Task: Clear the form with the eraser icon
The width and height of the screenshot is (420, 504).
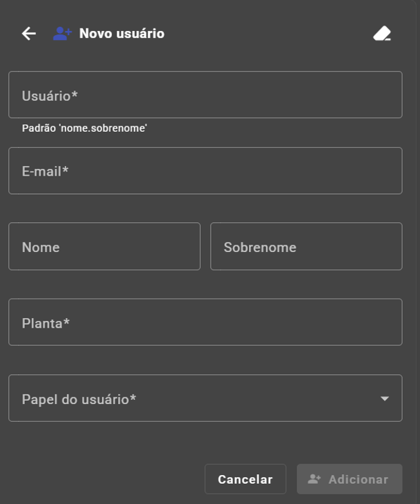Action: click(382, 33)
